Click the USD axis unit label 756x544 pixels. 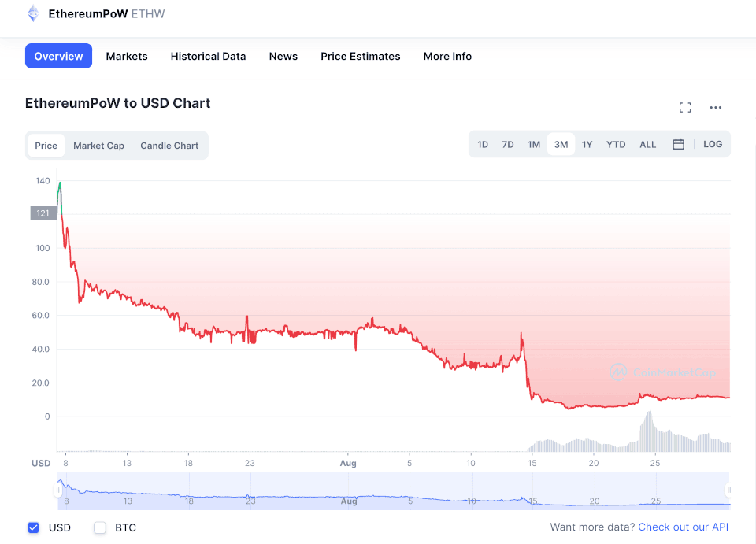click(x=41, y=463)
